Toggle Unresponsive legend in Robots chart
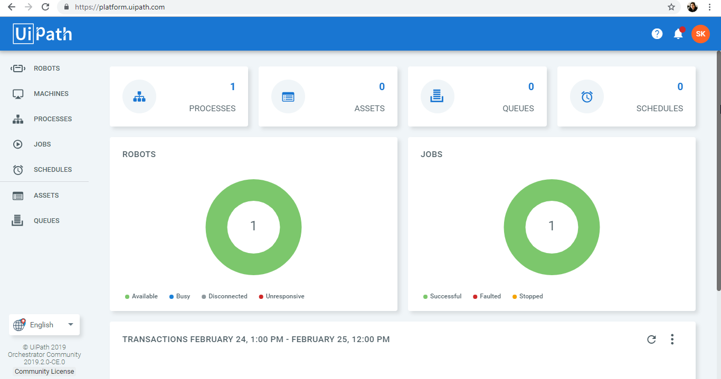Viewport: 721px width, 379px height. (281, 296)
